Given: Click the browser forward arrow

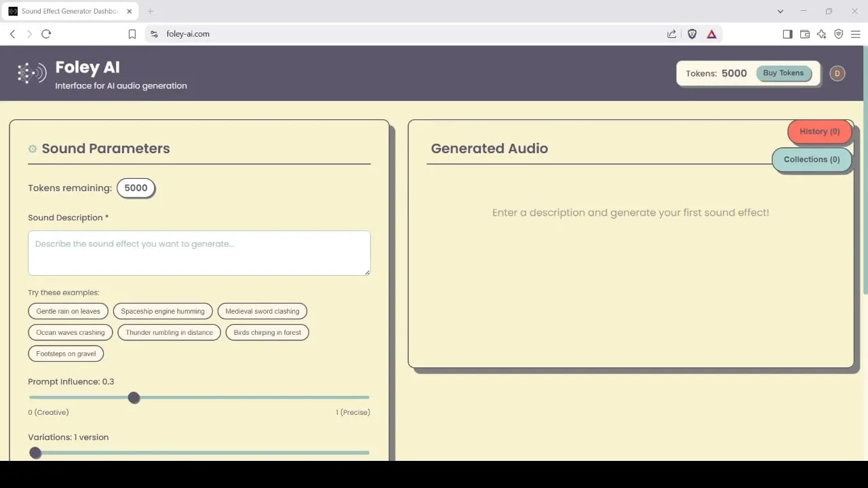Looking at the screenshot, I should [x=29, y=34].
